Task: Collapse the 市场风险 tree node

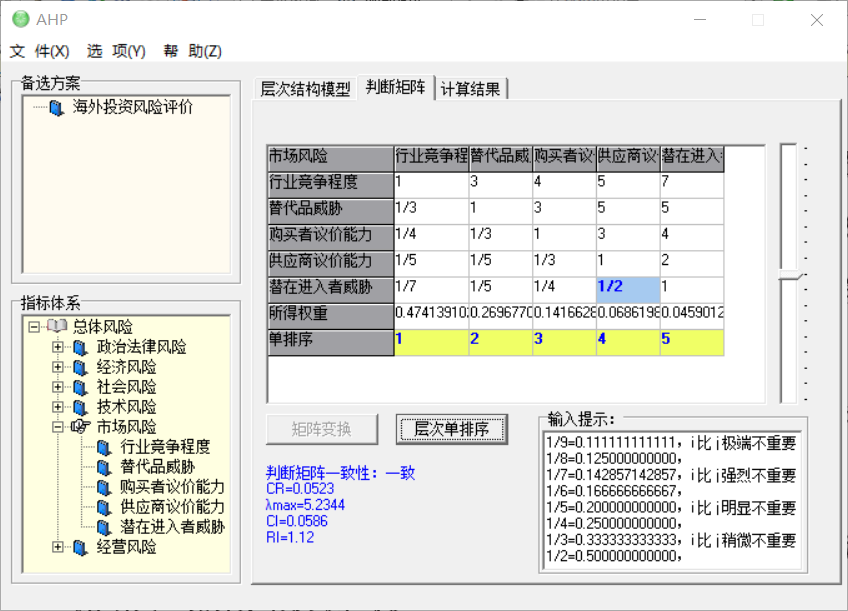Action: 58,427
